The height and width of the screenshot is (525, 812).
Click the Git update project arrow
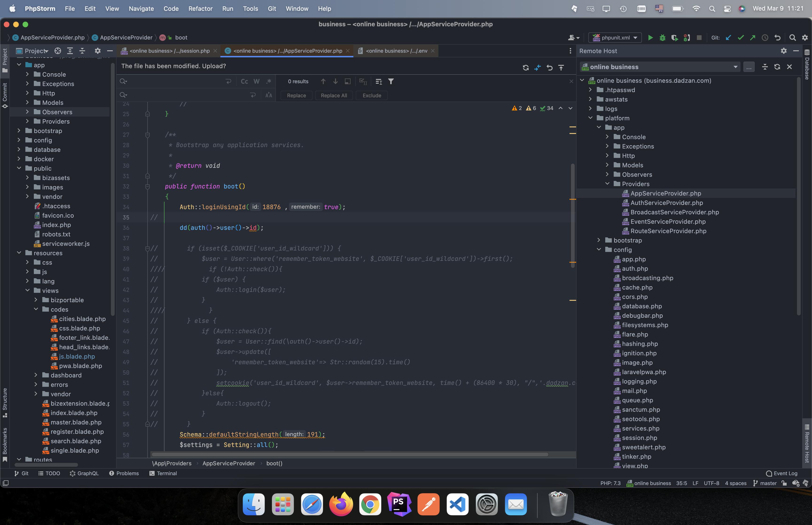pos(728,38)
